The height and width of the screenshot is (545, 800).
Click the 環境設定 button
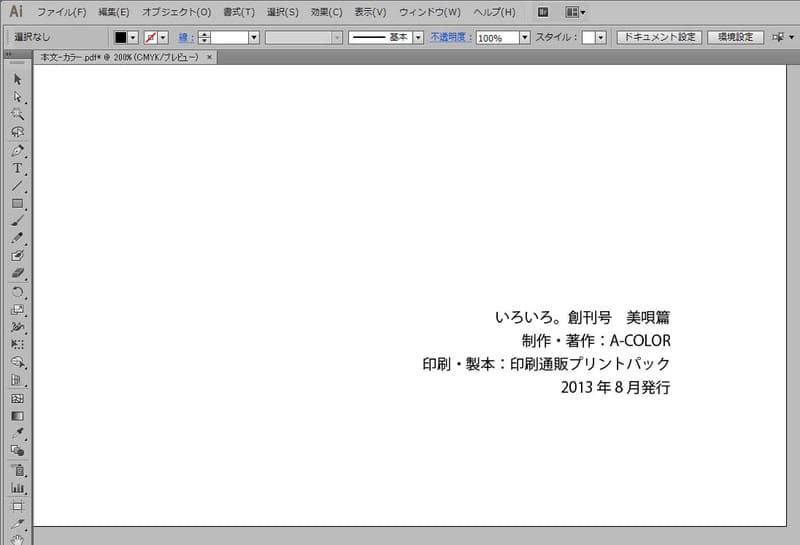point(735,37)
